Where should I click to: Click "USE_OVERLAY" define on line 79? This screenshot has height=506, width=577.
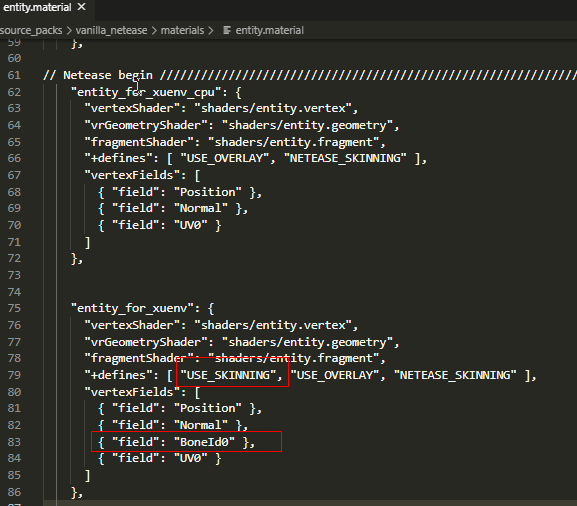336,375
